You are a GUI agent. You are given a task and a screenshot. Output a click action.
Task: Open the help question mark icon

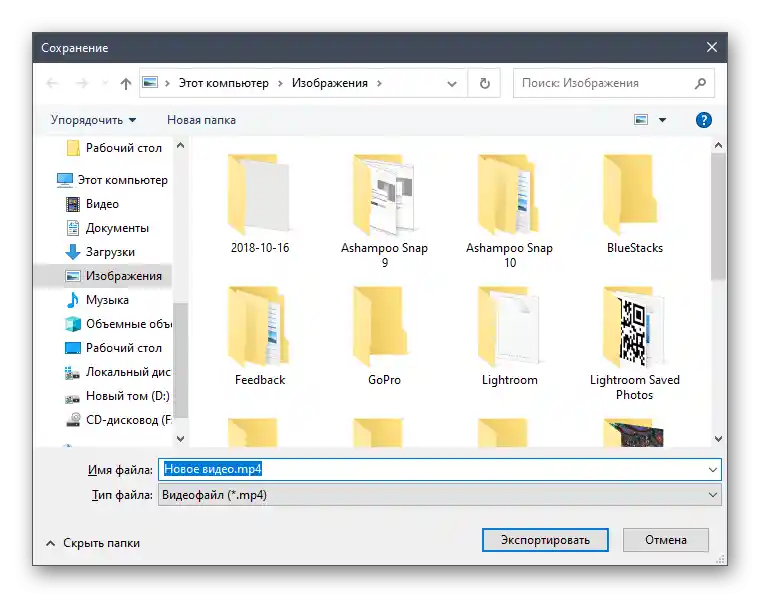tap(703, 120)
